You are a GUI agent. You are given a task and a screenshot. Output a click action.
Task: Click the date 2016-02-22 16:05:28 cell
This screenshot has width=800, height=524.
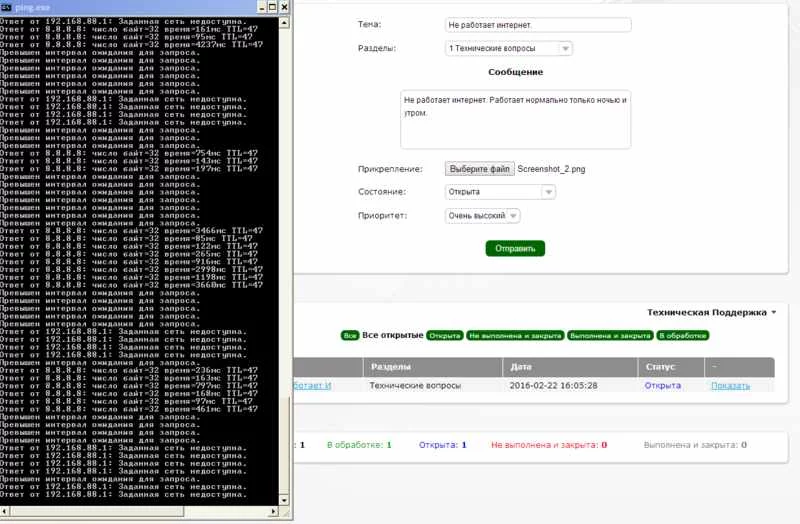[554, 386]
